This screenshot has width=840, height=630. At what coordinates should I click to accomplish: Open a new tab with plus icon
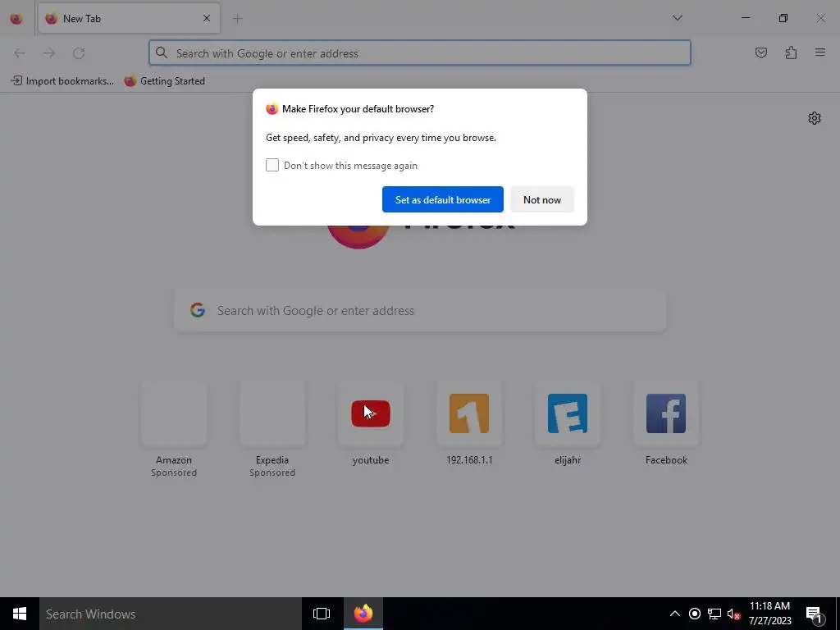point(237,19)
